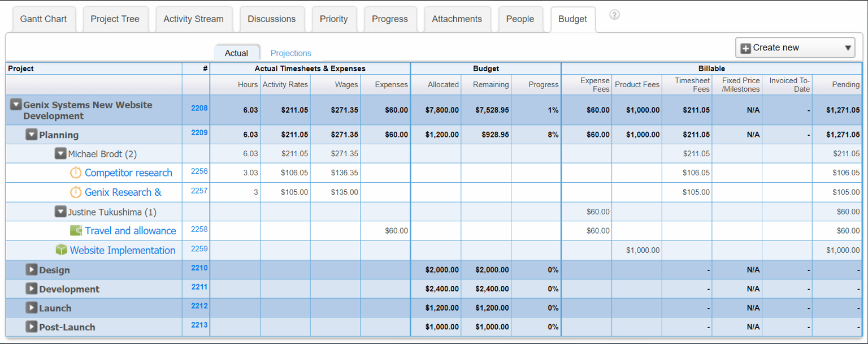
Task: Expand the Launch phase row
Action: 32,308
